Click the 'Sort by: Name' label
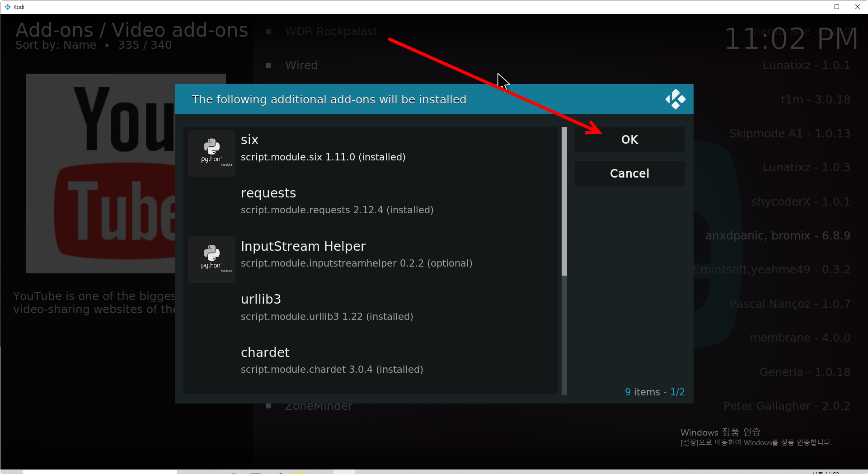The width and height of the screenshot is (868, 474). pos(56,45)
